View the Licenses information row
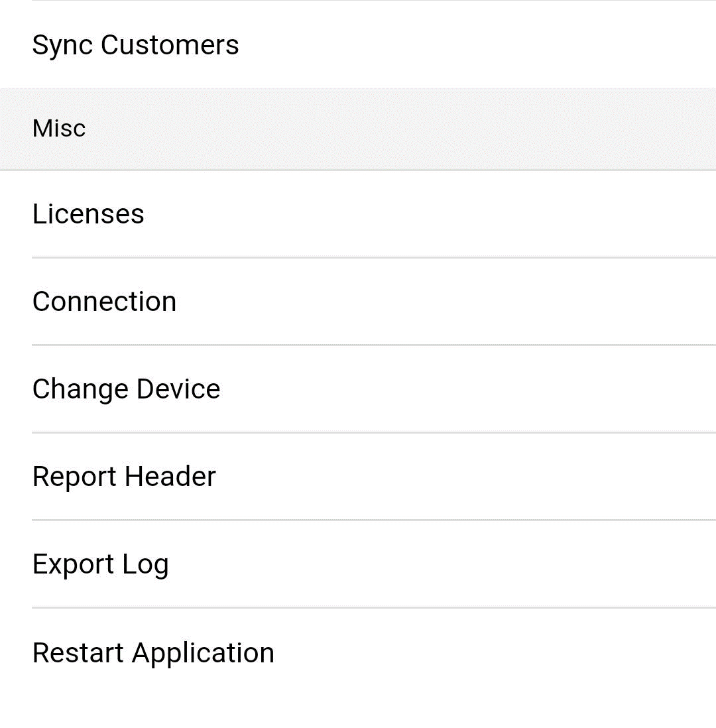 (x=358, y=214)
